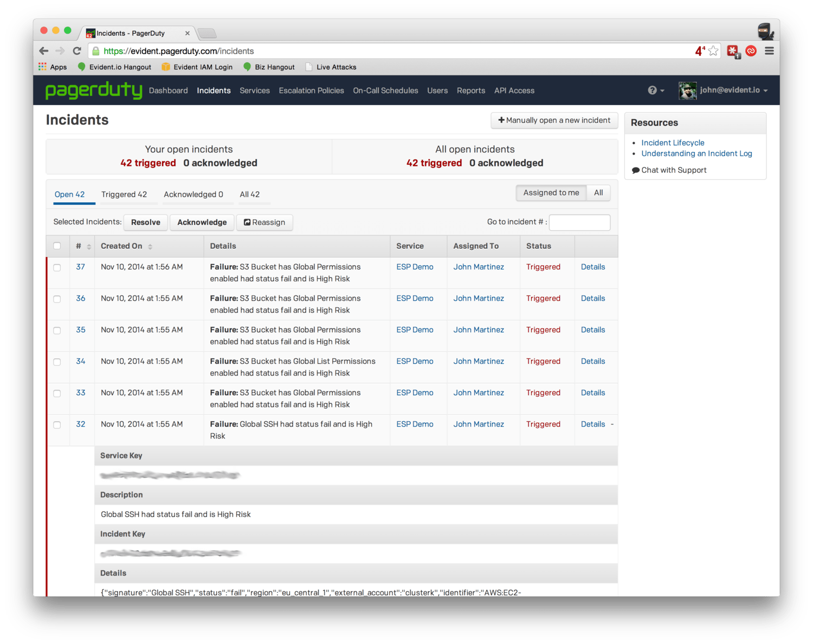Switch to the Triggered 42 tab
Viewport: 813px width, 644px height.
click(x=124, y=195)
